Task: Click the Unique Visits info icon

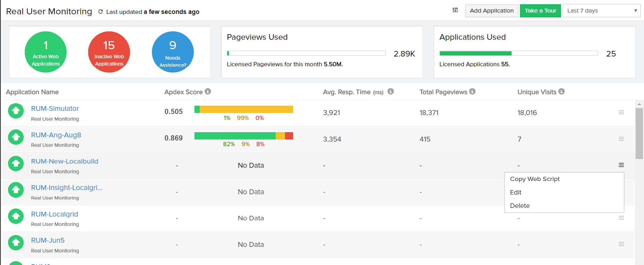Action: (561, 91)
